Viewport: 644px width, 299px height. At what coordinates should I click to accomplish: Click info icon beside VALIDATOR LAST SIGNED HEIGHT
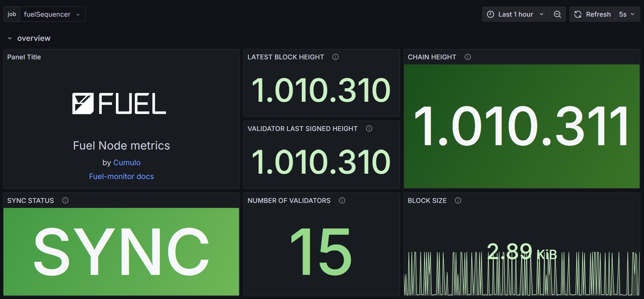[x=369, y=128]
